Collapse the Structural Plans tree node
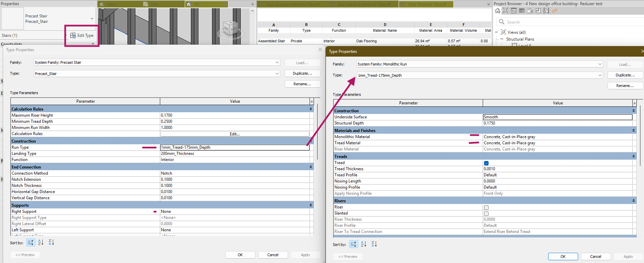The width and height of the screenshot is (644, 263). [502, 39]
